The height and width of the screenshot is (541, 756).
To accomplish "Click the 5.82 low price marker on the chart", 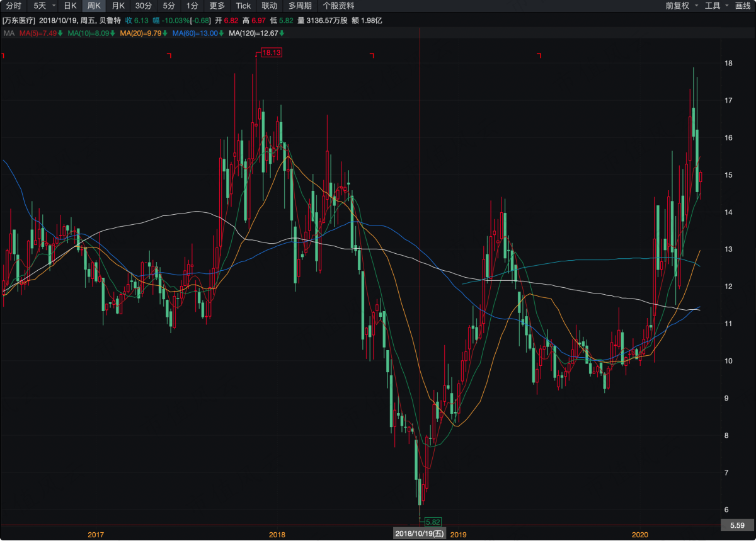I will [x=432, y=521].
